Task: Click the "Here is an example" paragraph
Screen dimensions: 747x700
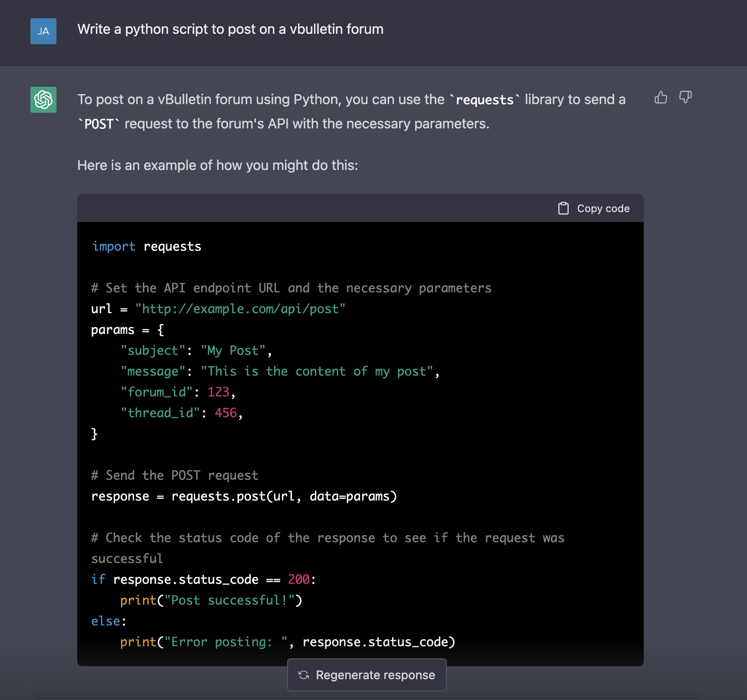Action: [218, 166]
